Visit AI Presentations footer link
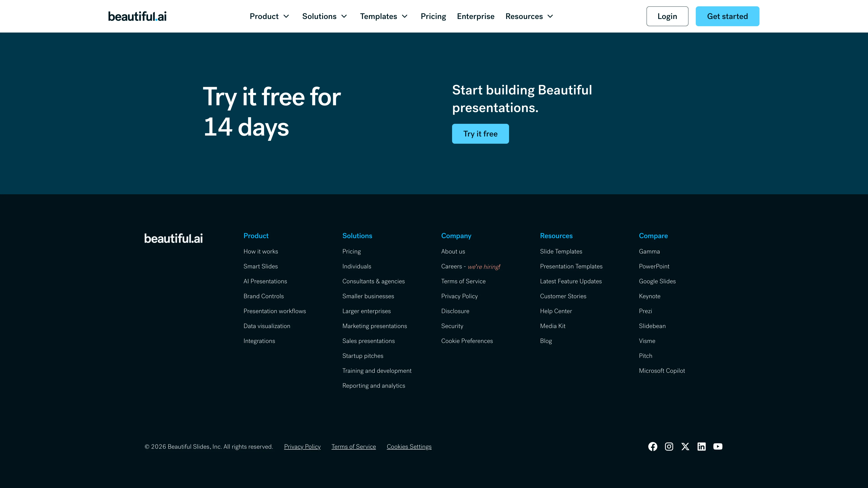868x488 pixels. tap(265, 281)
